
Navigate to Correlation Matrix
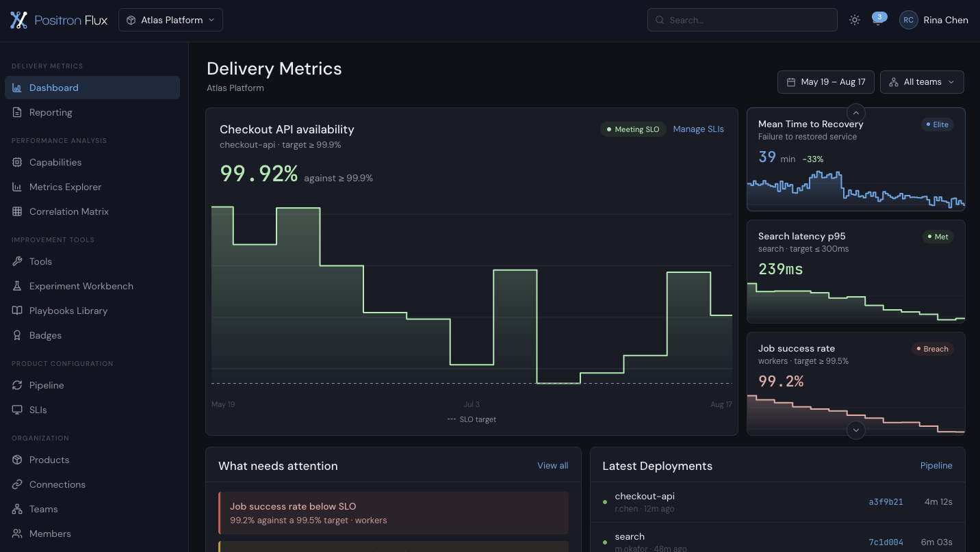click(92, 211)
